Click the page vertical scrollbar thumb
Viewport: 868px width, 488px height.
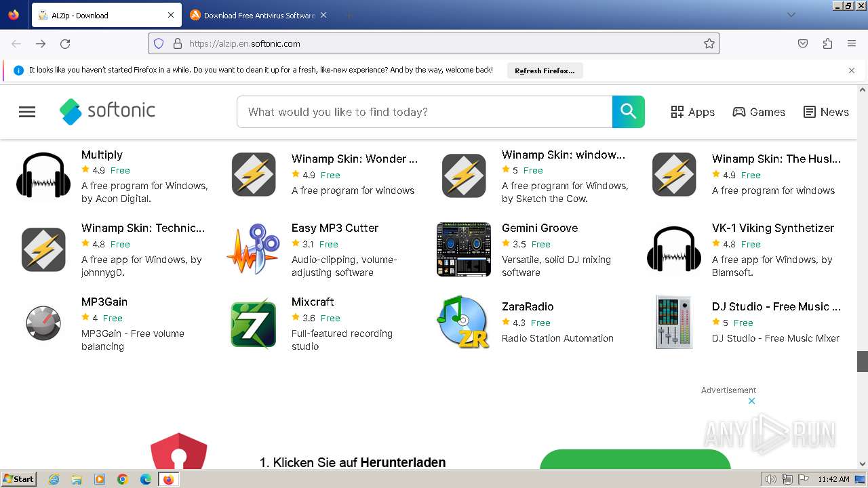click(863, 361)
